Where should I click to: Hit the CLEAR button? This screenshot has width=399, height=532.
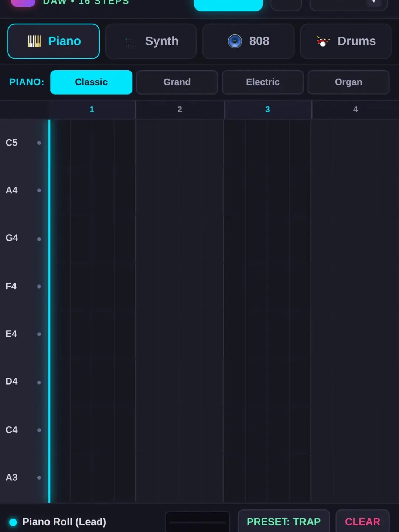[362, 521]
